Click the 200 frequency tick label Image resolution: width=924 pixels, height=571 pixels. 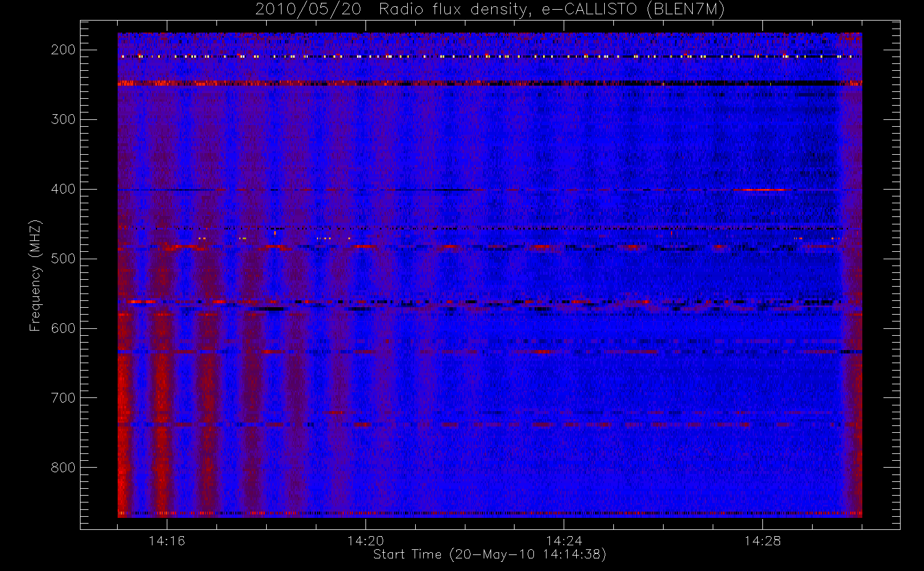click(x=63, y=50)
